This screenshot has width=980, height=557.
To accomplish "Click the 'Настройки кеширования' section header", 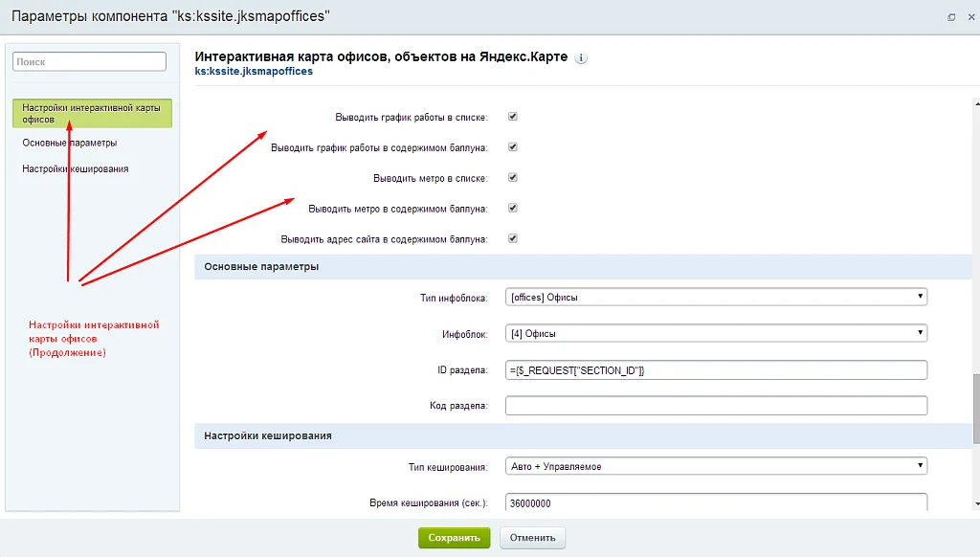I will point(583,435).
